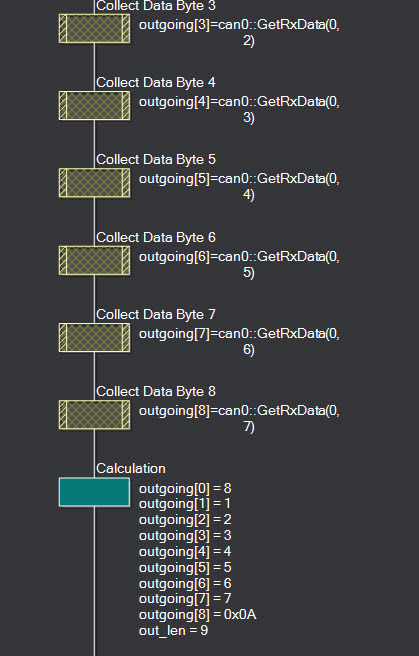
Task: Click the 'outgoing[0] = 8' line
Action: [185, 489]
